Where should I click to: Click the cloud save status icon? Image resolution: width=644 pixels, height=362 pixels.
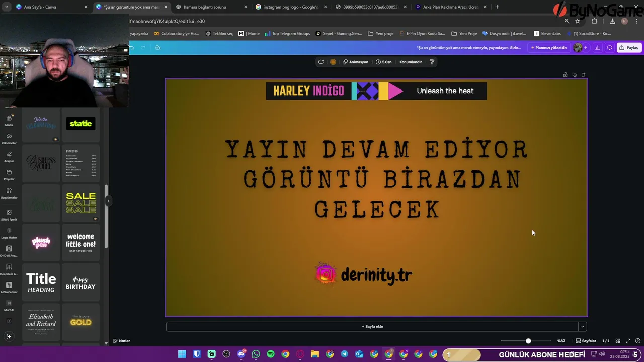157,48
